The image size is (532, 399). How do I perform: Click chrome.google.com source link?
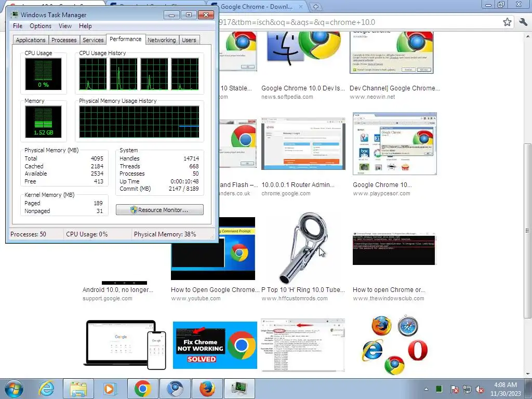[x=286, y=194]
